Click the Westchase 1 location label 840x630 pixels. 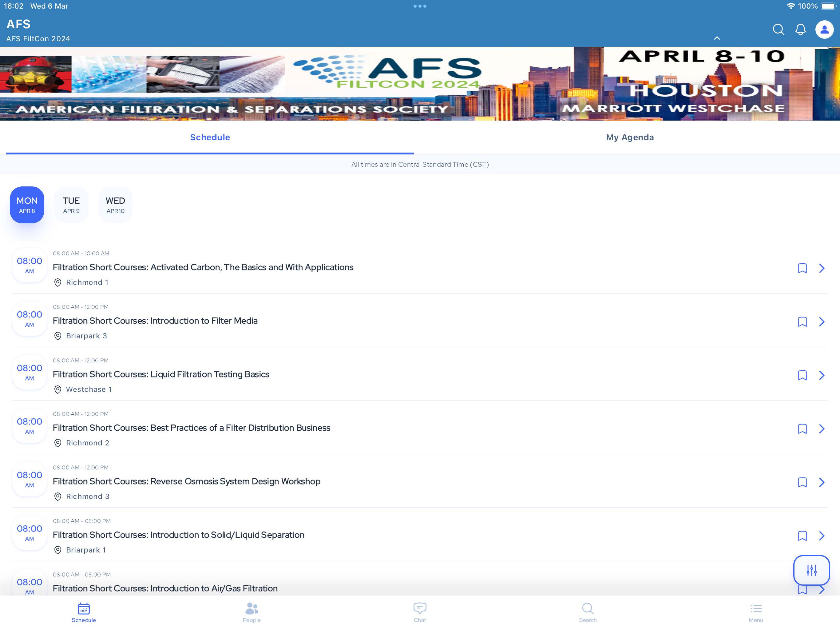pyautogui.click(x=89, y=389)
